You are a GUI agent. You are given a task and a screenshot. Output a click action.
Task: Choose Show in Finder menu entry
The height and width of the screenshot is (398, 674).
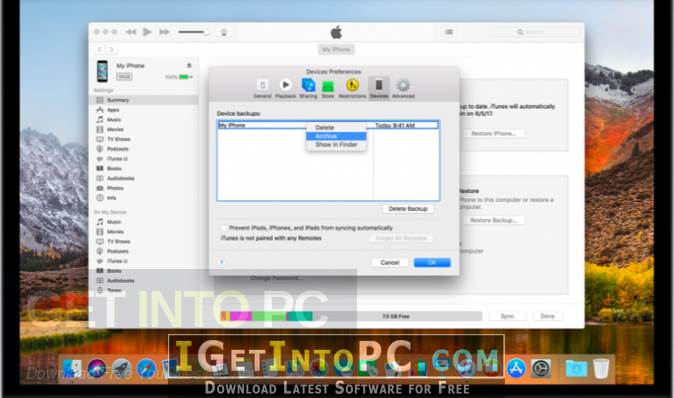336,145
